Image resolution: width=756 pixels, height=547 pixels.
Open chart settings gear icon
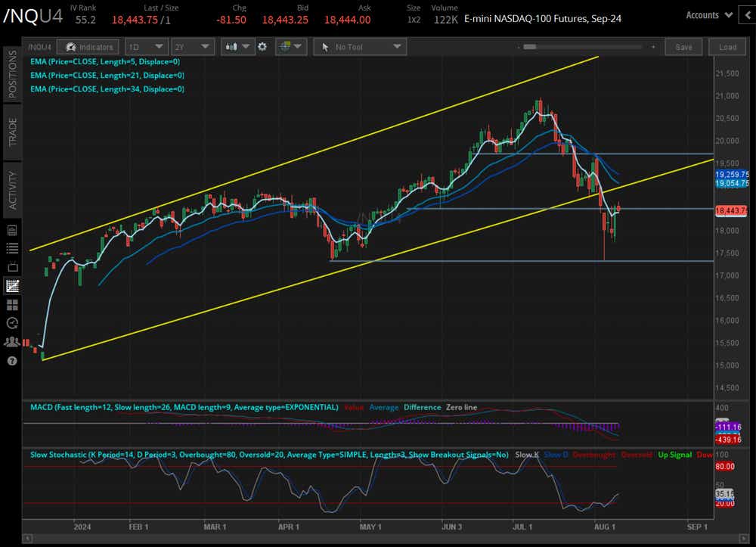(262, 47)
